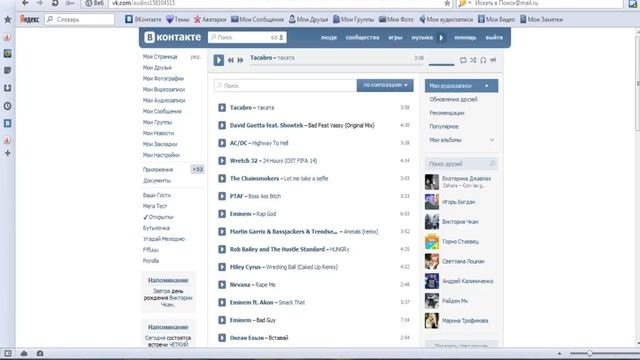The image size is (640, 360).
Task: Play the Rob Bailey and The Hustle Standard track
Action: tap(222, 249)
